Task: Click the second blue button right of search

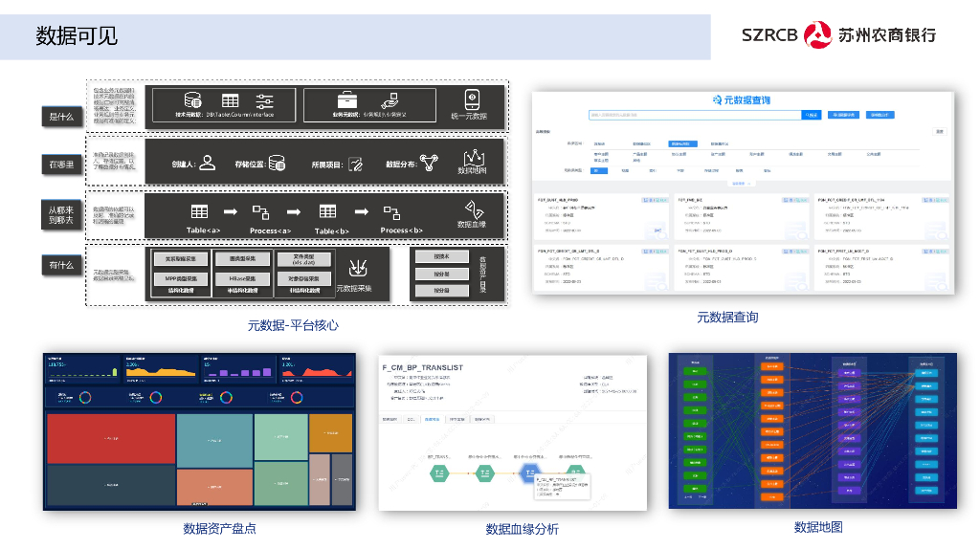Action: (x=880, y=115)
